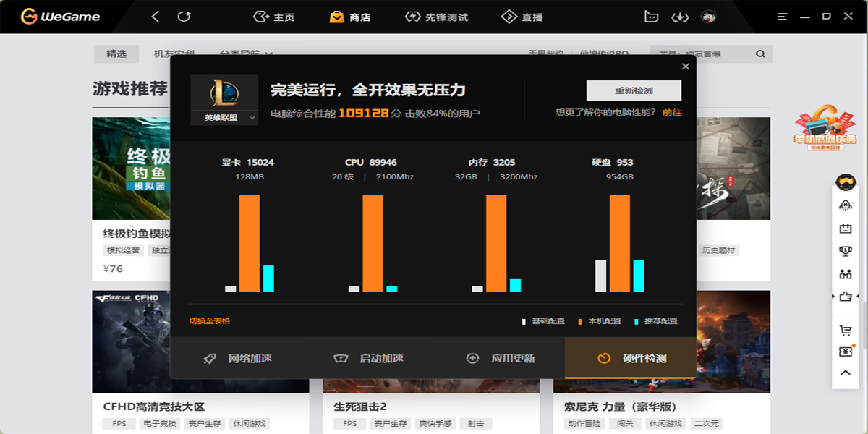This screenshot has height=434, width=868.
Task: Open the coupon ticket icon in sidebar
Action: click(845, 352)
